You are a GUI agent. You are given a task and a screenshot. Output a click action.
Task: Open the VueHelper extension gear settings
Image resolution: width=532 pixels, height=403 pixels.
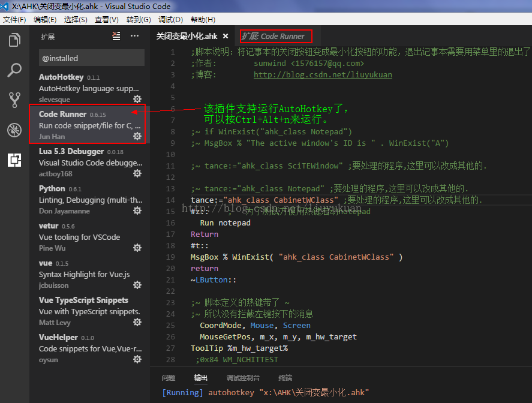coord(137,359)
